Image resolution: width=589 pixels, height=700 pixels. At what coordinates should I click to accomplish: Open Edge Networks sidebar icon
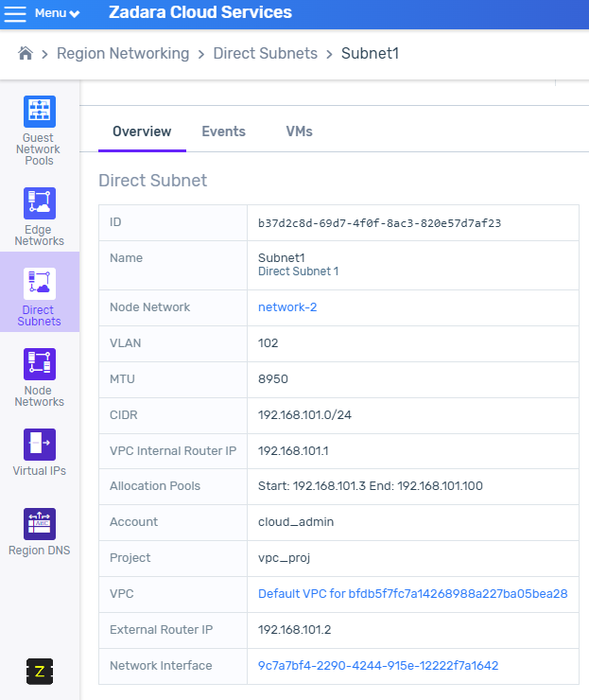[x=40, y=203]
